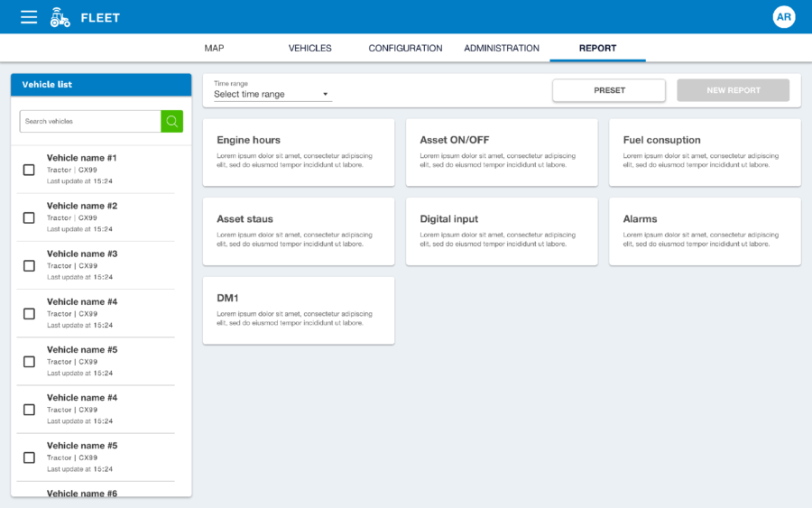The height and width of the screenshot is (508, 812).
Task: Open the hamburger navigation menu
Action: point(29,17)
